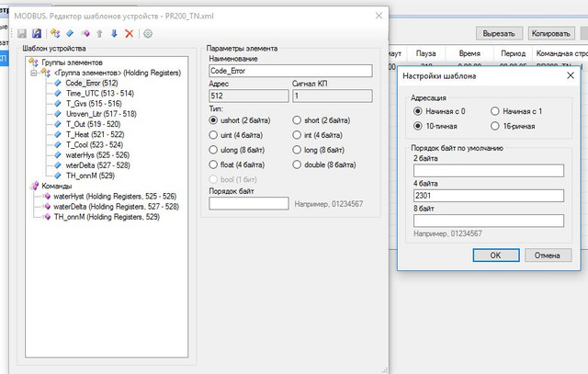Screen dimensions: 588x374
Task: Click the diamond icon beside T_Cool (523 - 524)
Action: (58, 145)
